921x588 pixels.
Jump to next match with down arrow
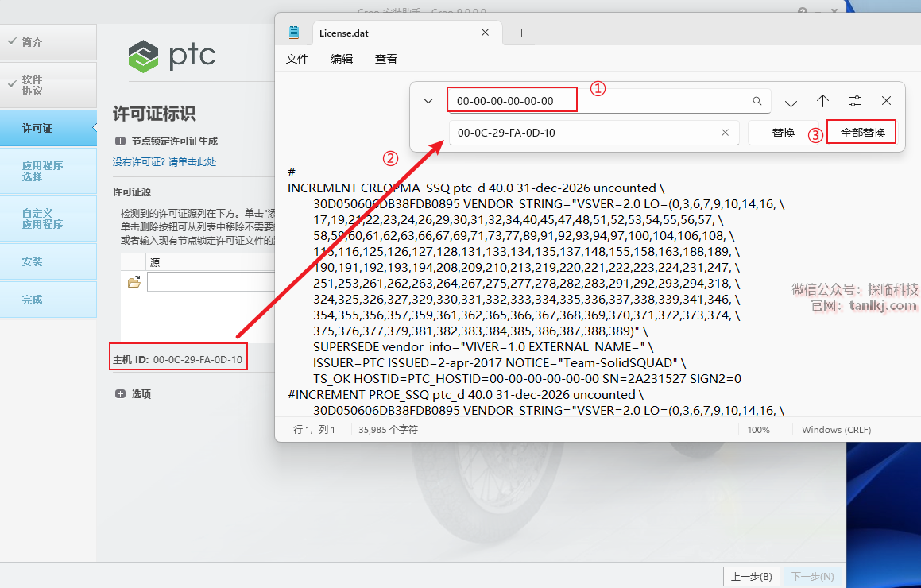(791, 101)
